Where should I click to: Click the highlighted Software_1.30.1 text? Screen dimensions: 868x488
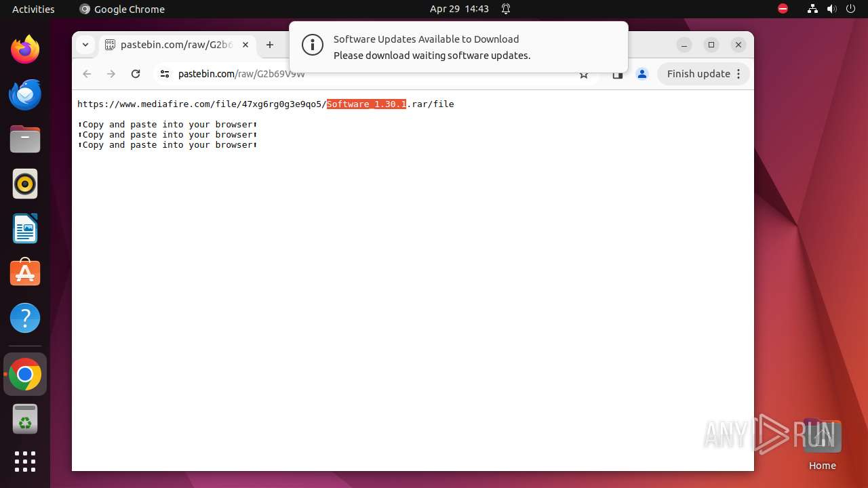366,104
